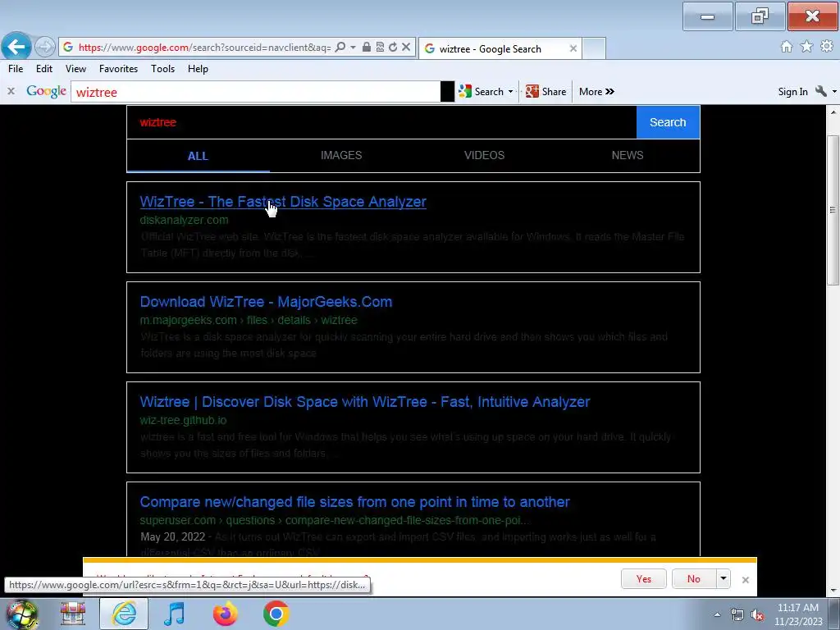Open Google Toolbar wrench options
Screen dimensions: 840x630
tap(820, 92)
